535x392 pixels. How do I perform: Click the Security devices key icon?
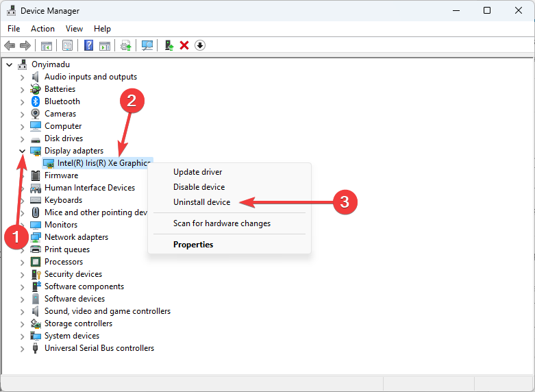click(x=36, y=274)
